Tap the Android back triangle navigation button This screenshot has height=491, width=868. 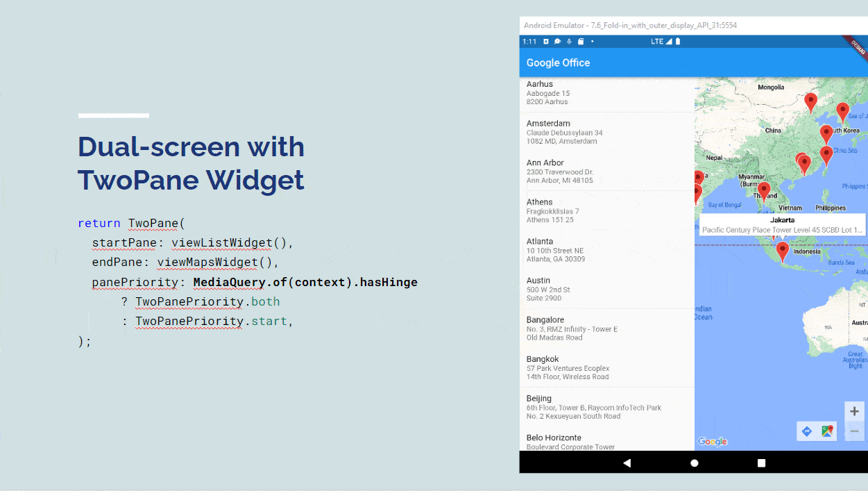(x=627, y=463)
